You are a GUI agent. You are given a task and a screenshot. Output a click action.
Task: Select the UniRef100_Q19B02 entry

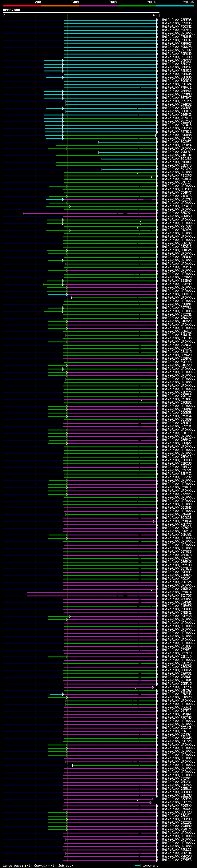[177, 358]
